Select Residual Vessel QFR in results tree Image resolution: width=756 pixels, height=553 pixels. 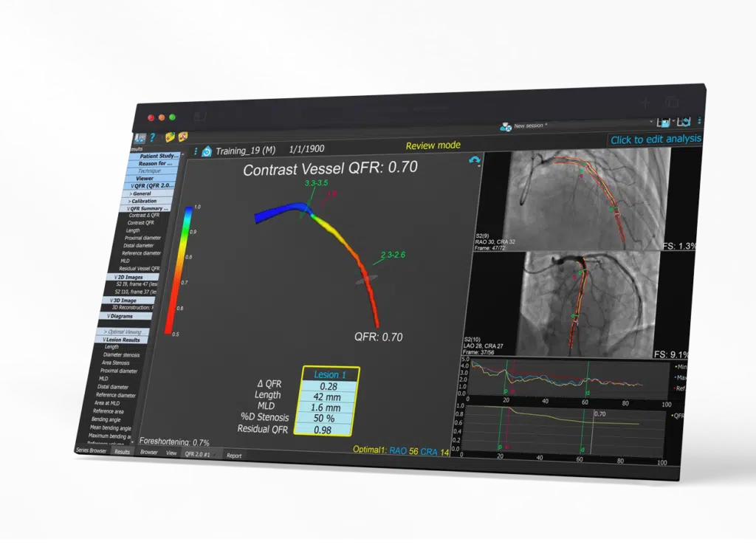point(140,268)
